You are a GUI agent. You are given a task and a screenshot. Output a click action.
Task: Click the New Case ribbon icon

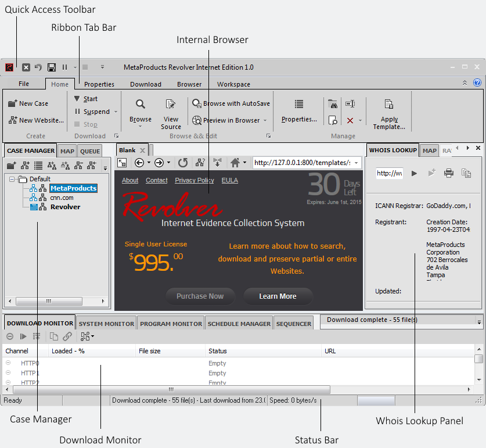tap(13, 103)
